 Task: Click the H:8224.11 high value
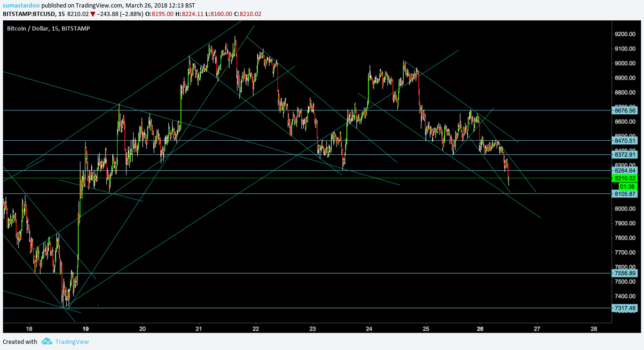(190, 14)
